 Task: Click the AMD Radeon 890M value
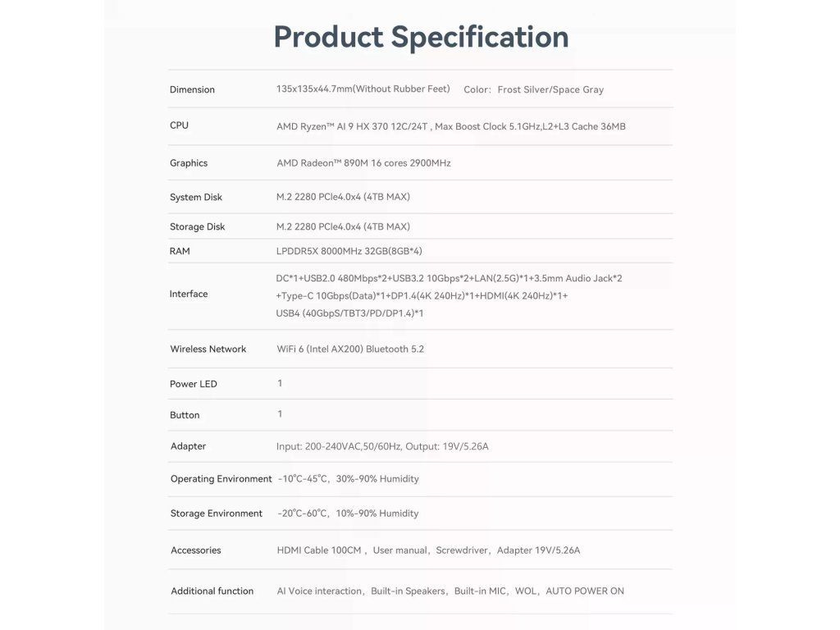(363, 163)
